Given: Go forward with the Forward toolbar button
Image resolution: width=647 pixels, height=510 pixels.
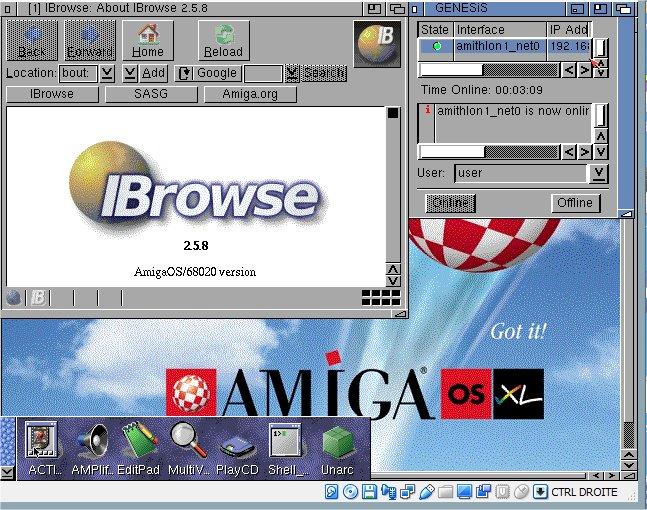Looking at the screenshot, I should click(90, 40).
